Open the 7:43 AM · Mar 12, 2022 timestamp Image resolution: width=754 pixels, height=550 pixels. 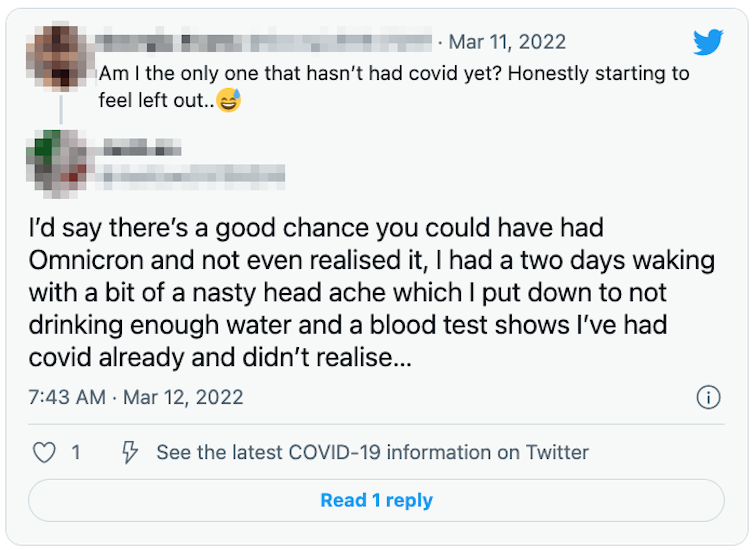(x=136, y=397)
